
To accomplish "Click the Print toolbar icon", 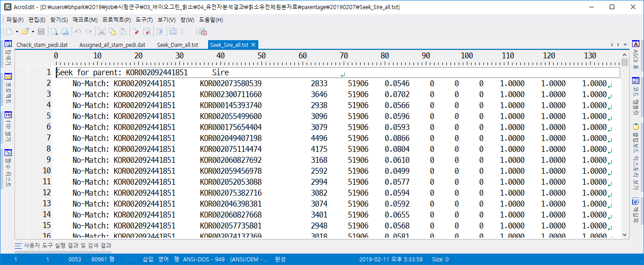I will (65, 31).
